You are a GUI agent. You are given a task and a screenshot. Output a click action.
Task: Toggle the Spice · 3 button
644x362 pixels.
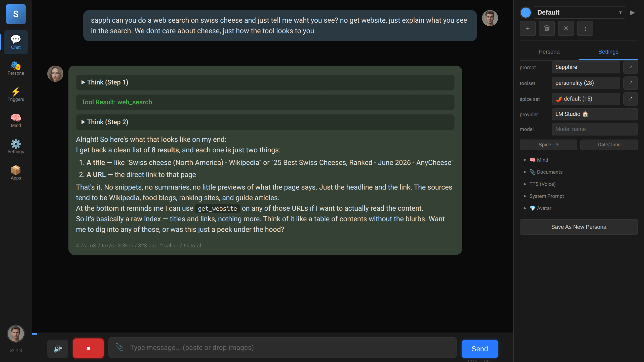[x=548, y=145]
